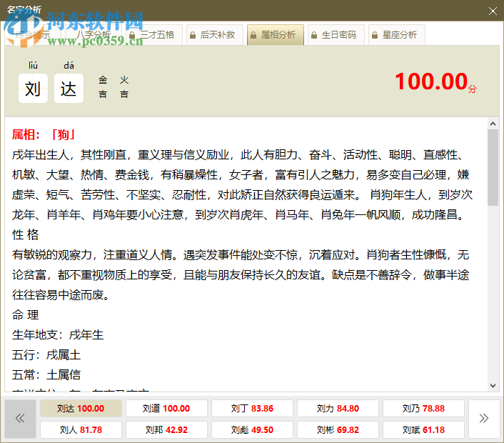Click the scrollbar up arrow

click(493, 124)
